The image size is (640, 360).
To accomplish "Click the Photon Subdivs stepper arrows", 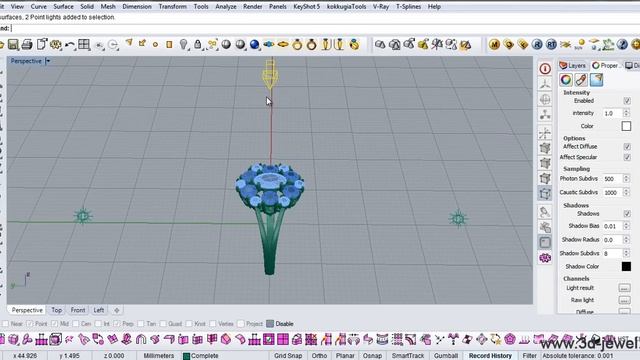I will [626, 179].
